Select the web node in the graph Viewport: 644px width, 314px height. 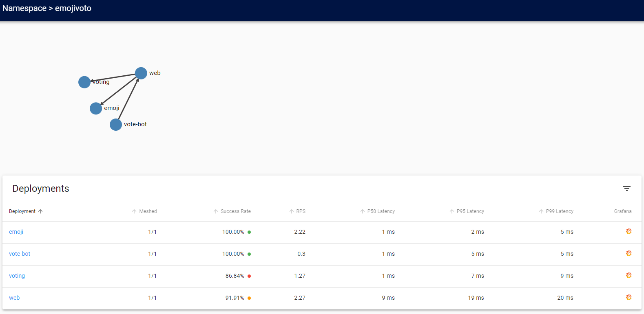141,73
